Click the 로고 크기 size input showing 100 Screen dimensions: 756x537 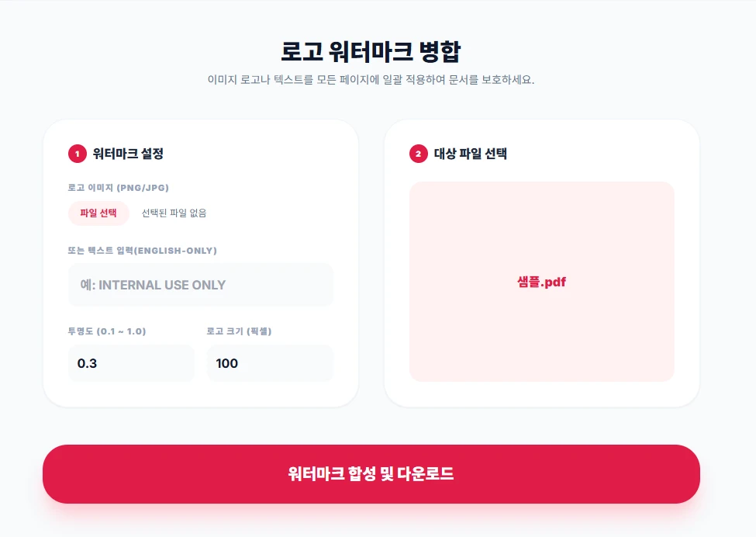click(269, 363)
